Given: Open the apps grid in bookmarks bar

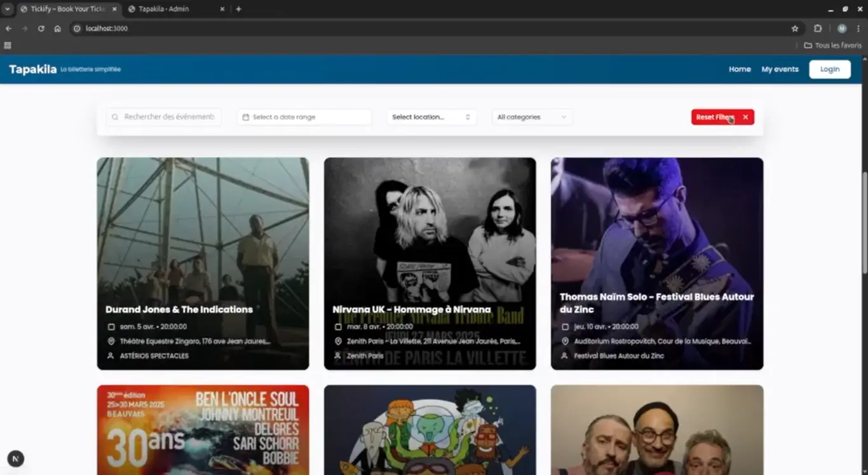Looking at the screenshot, I should point(8,45).
